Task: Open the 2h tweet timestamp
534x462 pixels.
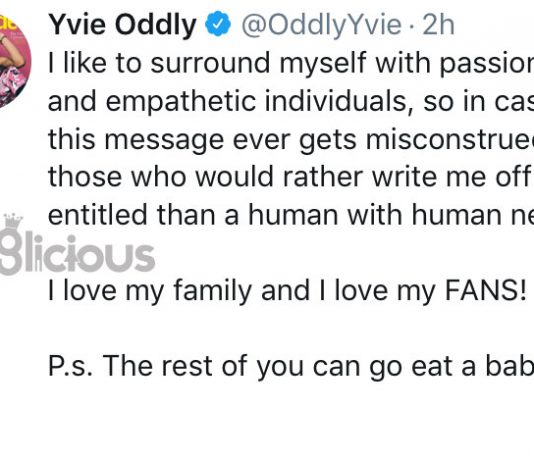Action: 438,25
